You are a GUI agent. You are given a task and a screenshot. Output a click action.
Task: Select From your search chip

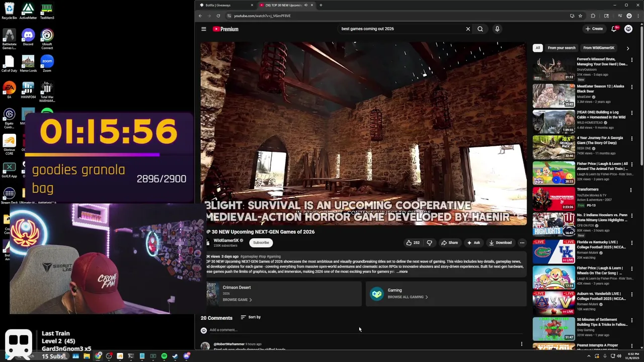tap(561, 48)
